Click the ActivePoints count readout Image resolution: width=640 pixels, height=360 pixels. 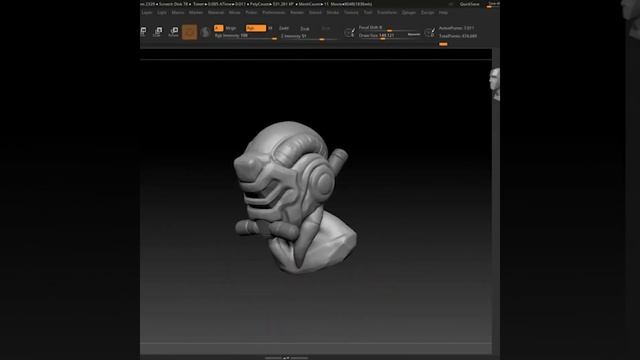pyautogui.click(x=457, y=28)
